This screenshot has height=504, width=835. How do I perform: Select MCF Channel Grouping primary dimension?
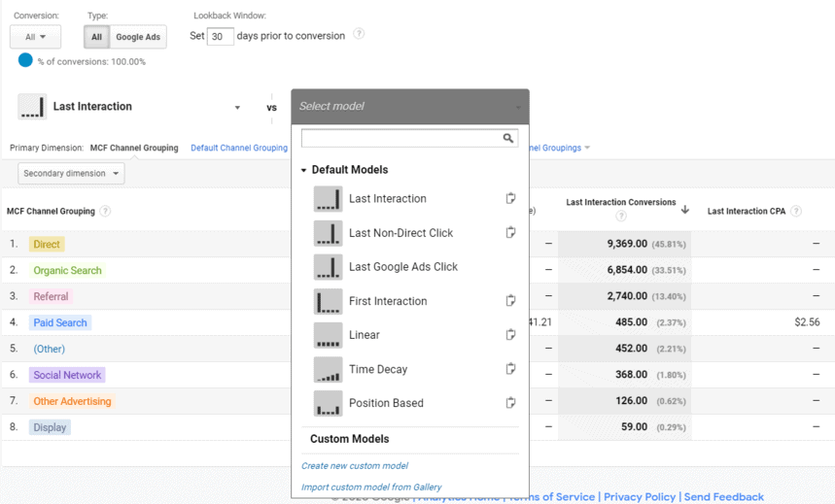(x=134, y=148)
